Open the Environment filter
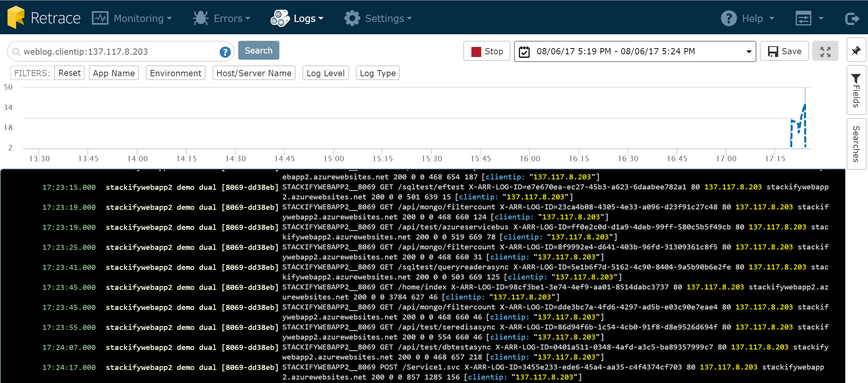The image size is (868, 383). click(175, 73)
